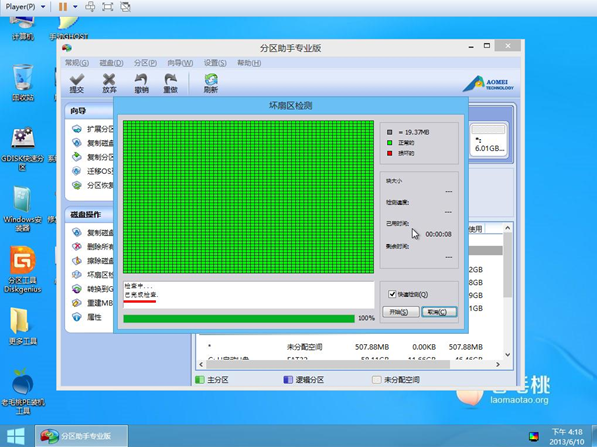The height and width of the screenshot is (447, 597).
Task: Click the VMware Player pause button
Action: (63, 6)
